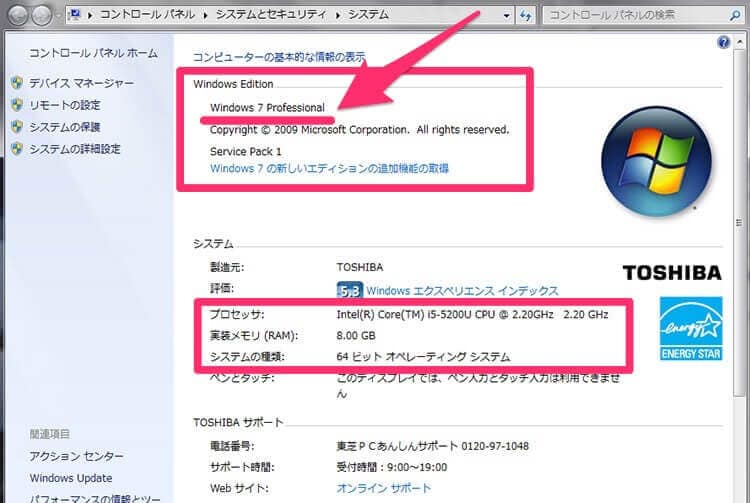Image resolution: width=750 pixels, height=503 pixels.
Task: Expand the arrow after コントロール パネル breadcrumb
Action: tap(205, 15)
